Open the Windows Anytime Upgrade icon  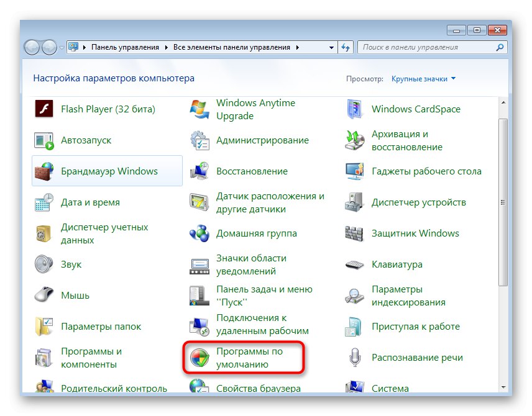pyautogui.click(x=199, y=109)
